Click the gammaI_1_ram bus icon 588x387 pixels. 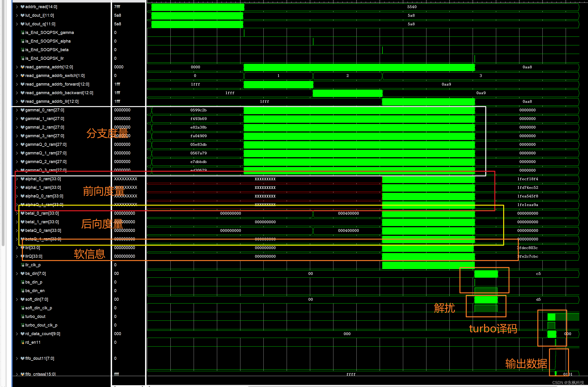pos(23,119)
